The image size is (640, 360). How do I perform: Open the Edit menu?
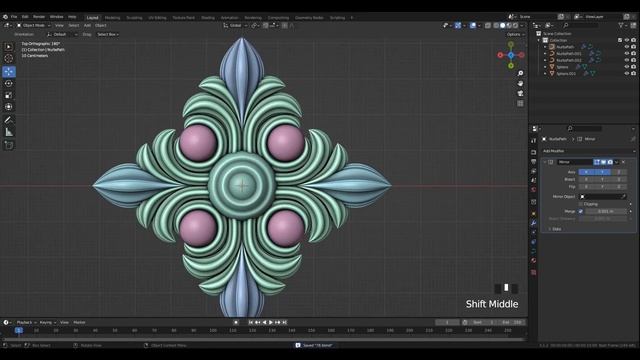tap(25, 17)
